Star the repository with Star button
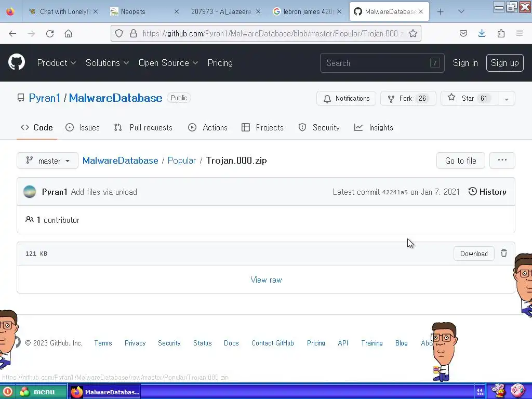Image resolution: width=532 pixels, height=399 pixels. (x=469, y=98)
